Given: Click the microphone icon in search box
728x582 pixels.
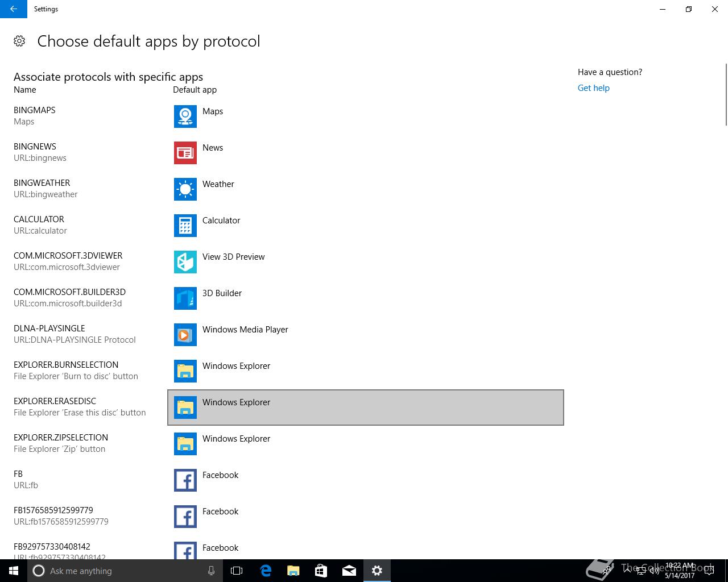Looking at the screenshot, I should 212,571.
